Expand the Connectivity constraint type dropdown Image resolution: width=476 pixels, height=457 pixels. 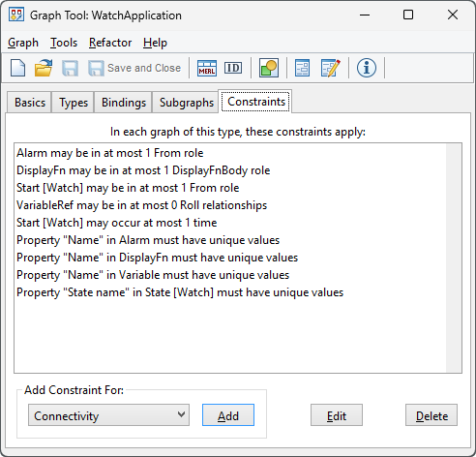(108, 415)
